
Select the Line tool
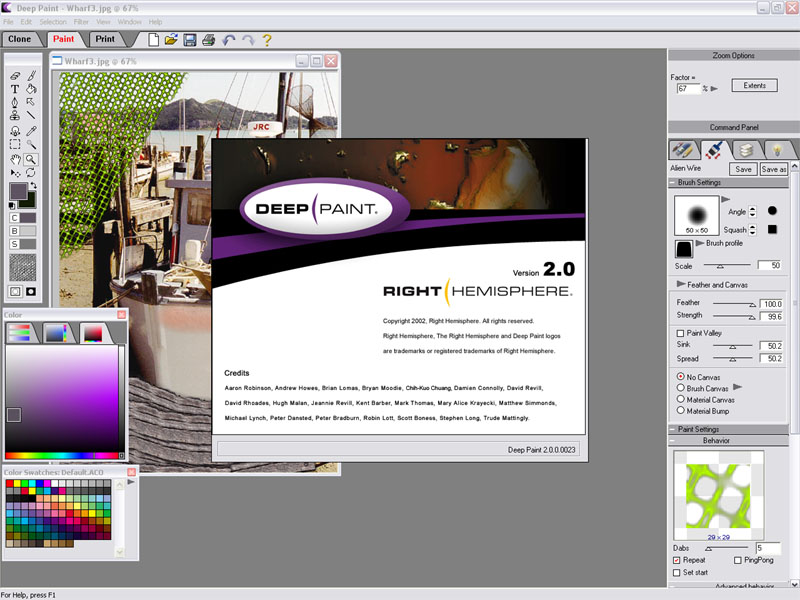(31, 115)
